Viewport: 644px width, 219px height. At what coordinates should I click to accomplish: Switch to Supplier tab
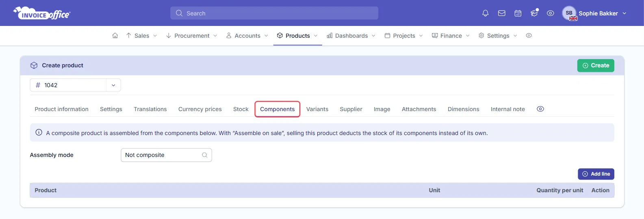click(351, 109)
